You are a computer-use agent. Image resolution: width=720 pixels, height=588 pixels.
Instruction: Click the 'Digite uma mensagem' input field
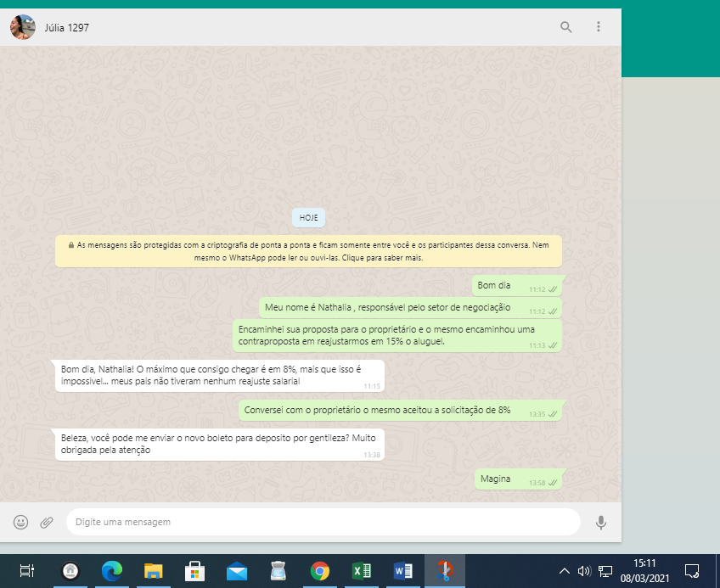point(323,522)
